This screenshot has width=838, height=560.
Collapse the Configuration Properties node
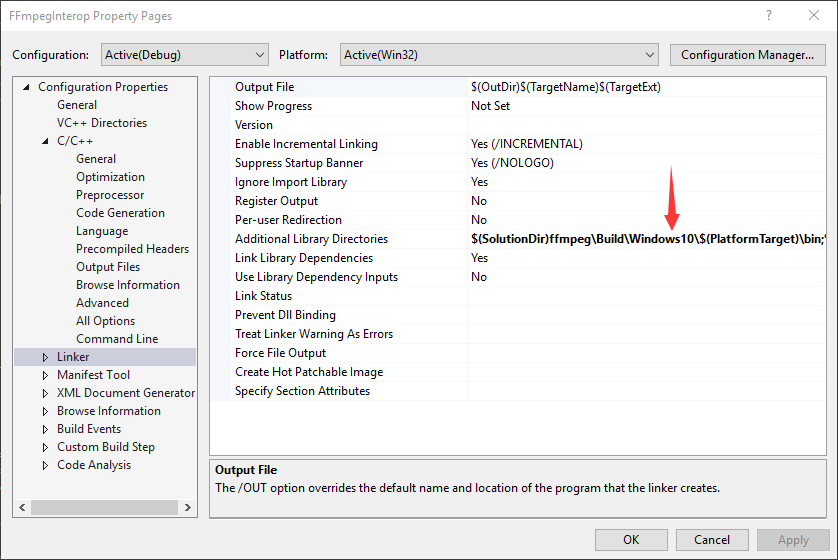(x=26, y=87)
